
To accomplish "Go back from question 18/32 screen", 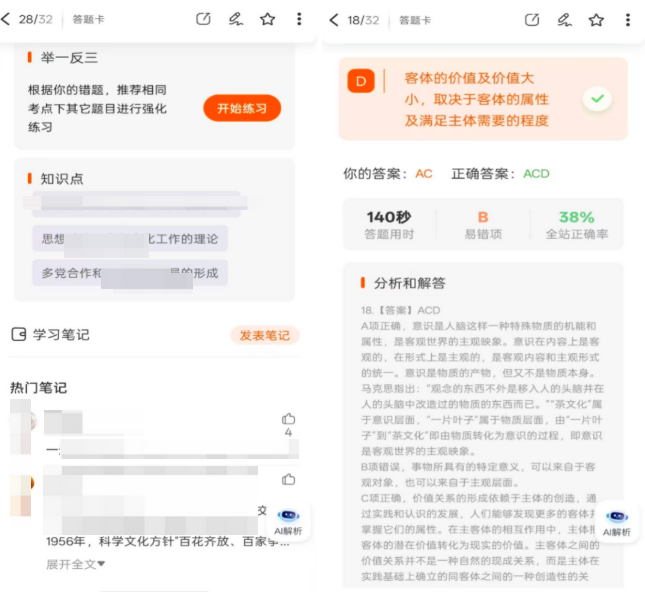I will pyautogui.click(x=334, y=20).
